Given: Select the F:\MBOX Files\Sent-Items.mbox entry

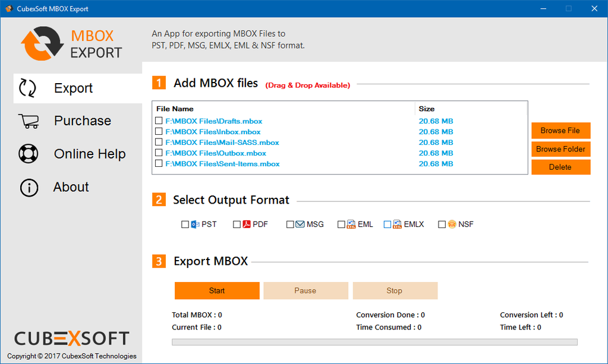Looking at the screenshot, I should tap(222, 164).
